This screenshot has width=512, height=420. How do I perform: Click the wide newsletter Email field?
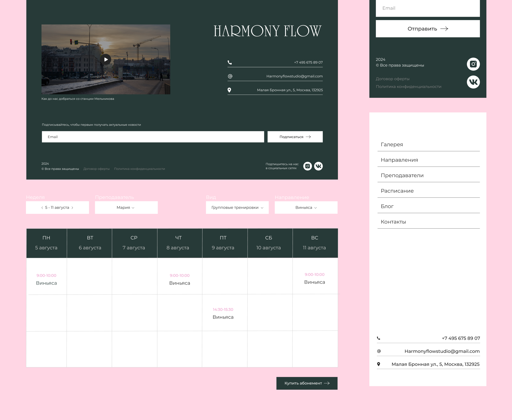pyautogui.click(x=153, y=137)
